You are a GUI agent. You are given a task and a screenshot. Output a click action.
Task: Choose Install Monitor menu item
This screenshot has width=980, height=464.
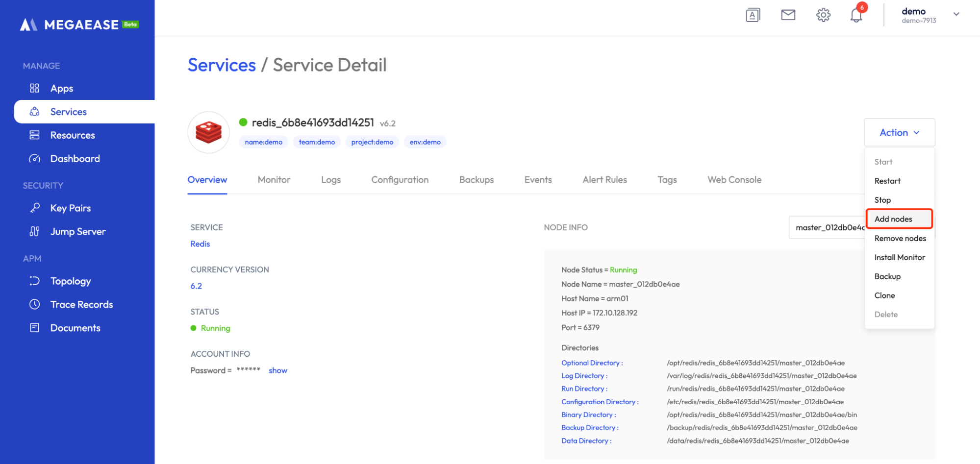(x=900, y=257)
